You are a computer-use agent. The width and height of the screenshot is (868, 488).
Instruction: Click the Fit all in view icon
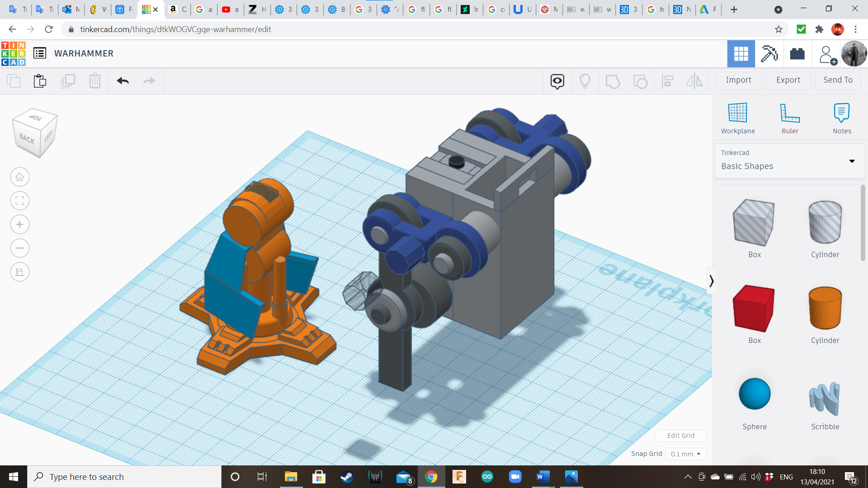tap(20, 201)
